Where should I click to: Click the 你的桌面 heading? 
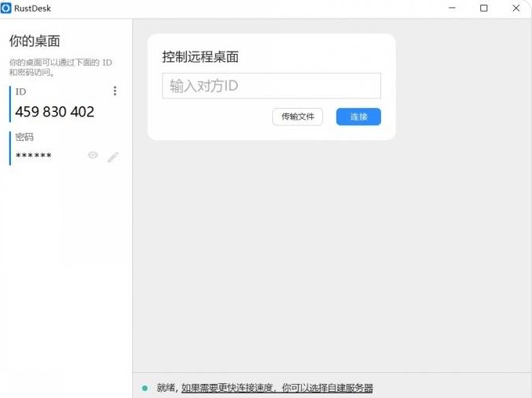(34, 41)
